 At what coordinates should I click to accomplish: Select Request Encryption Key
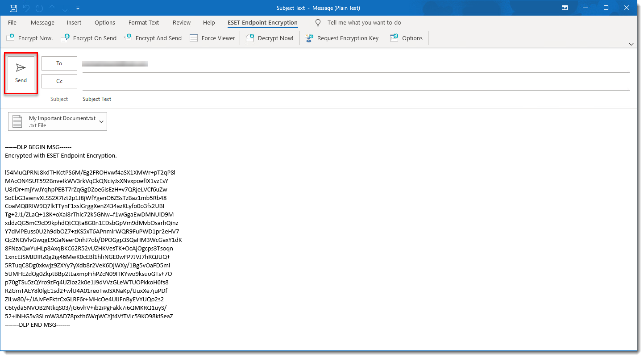tap(309, 37)
